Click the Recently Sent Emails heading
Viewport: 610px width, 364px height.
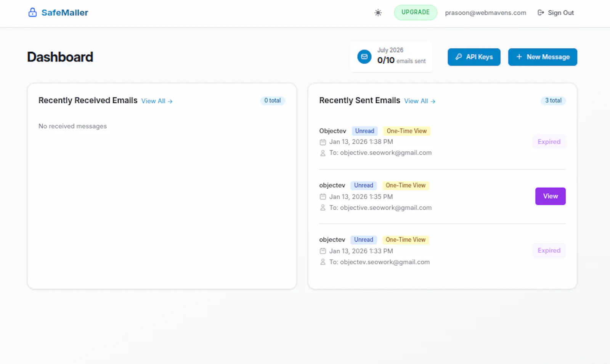pos(360,100)
